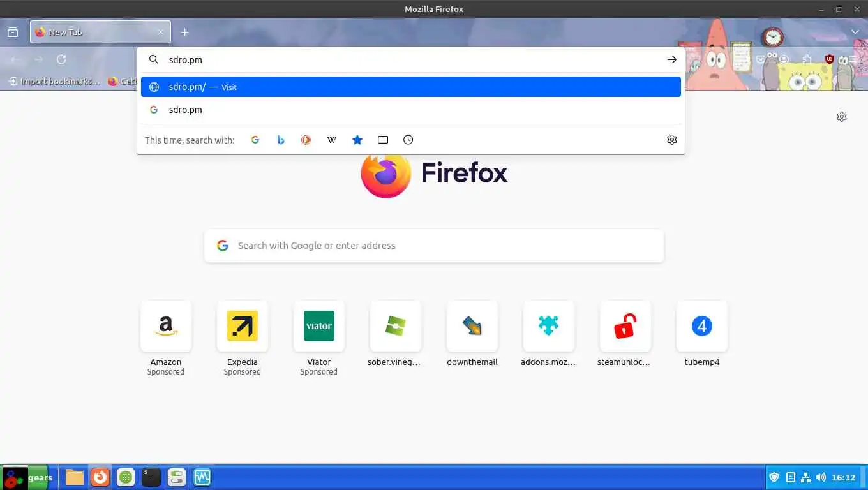Open the update notifier tray icon
Screen dimensions: 868x490
point(790,477)
